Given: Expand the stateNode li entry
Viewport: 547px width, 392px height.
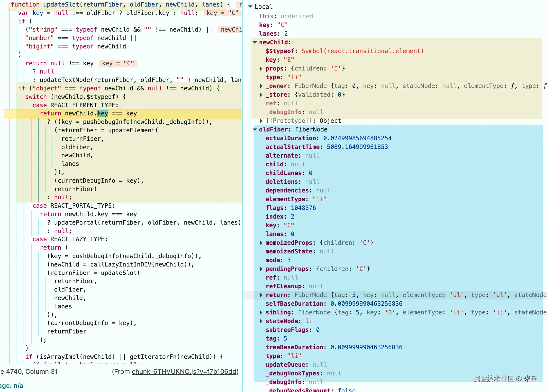Looking at the screenshot, I should pos(261,321).
